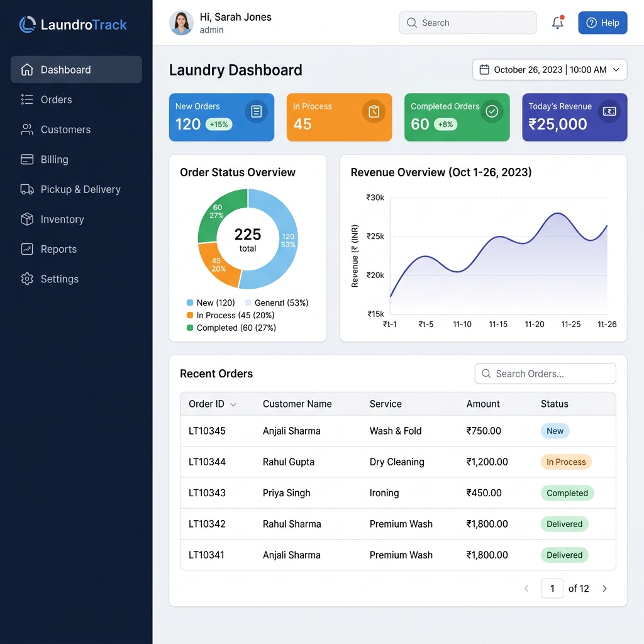Click the Today's Revenue cash icon
This screenshot has width=644, height=644.
(609, 111)
